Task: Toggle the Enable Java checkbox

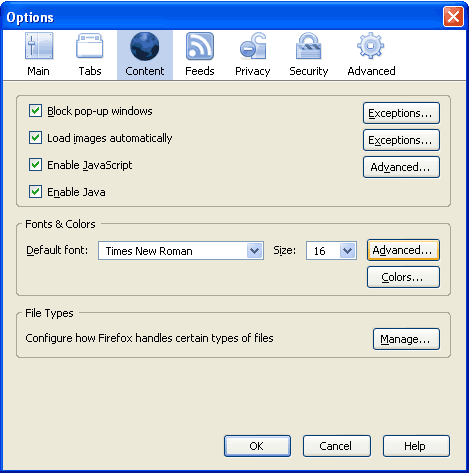Action: point(35,192)
